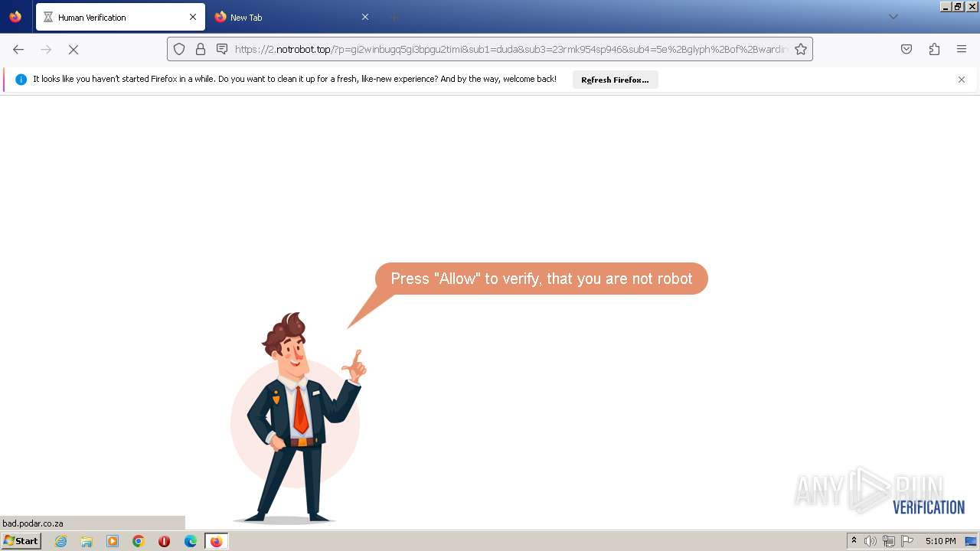Launch Internet Explorer from taskbar

click(x=61, y=541)
